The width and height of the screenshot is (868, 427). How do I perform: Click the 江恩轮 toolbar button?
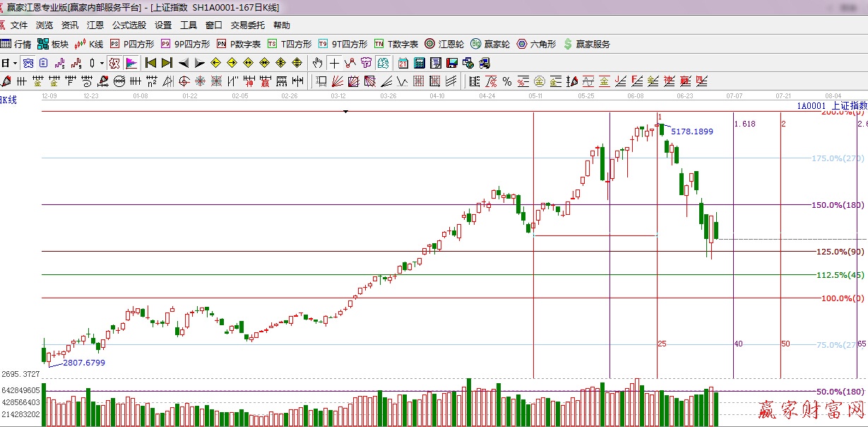tap(444, 44)
